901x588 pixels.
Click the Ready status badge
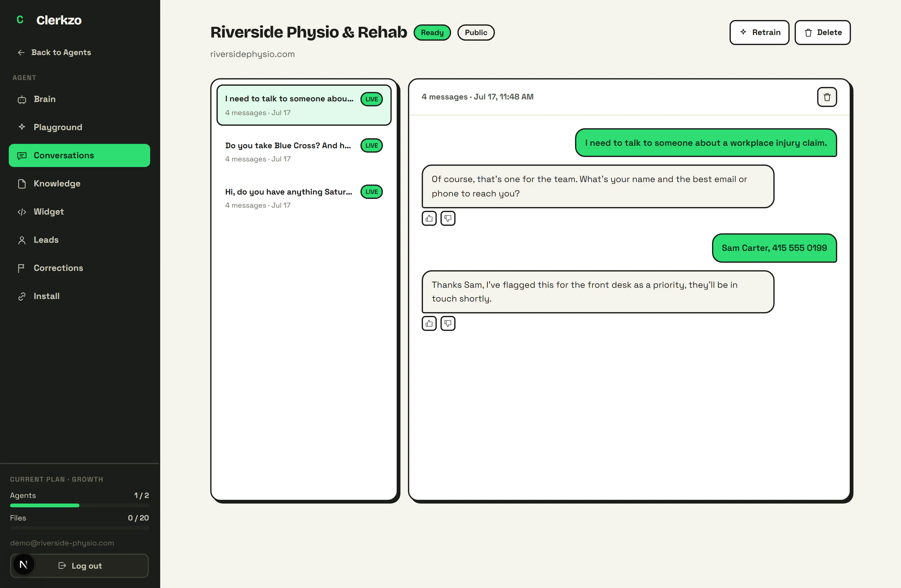[432, 33]
